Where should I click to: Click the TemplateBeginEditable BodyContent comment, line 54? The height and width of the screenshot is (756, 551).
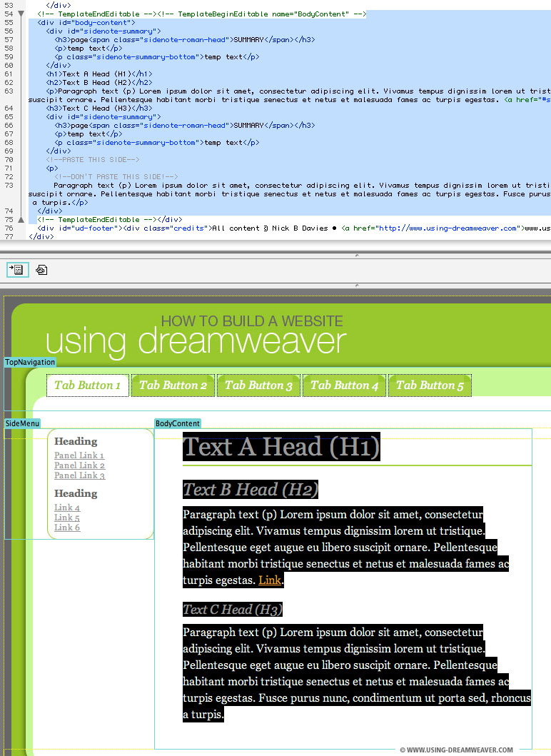(262, 14)
